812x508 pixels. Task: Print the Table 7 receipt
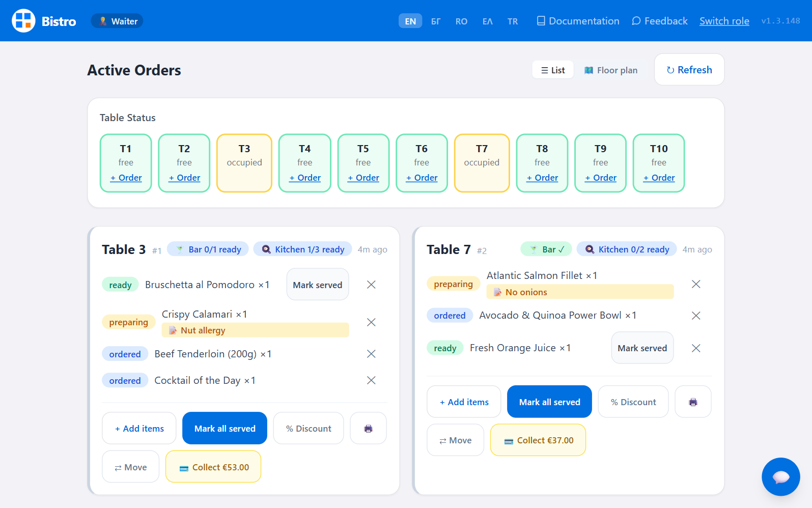(693, 402)
